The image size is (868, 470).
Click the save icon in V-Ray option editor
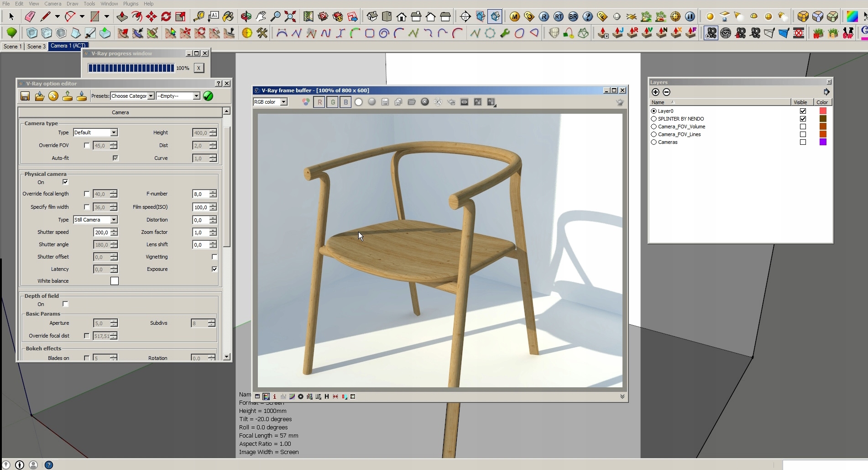[x=25, y=96]
